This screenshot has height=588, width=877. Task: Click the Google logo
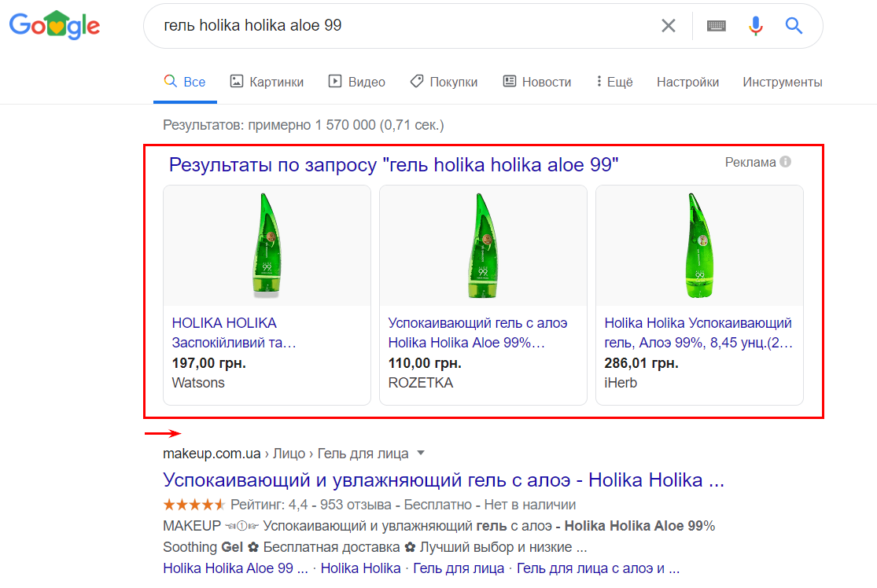point(54,26)
